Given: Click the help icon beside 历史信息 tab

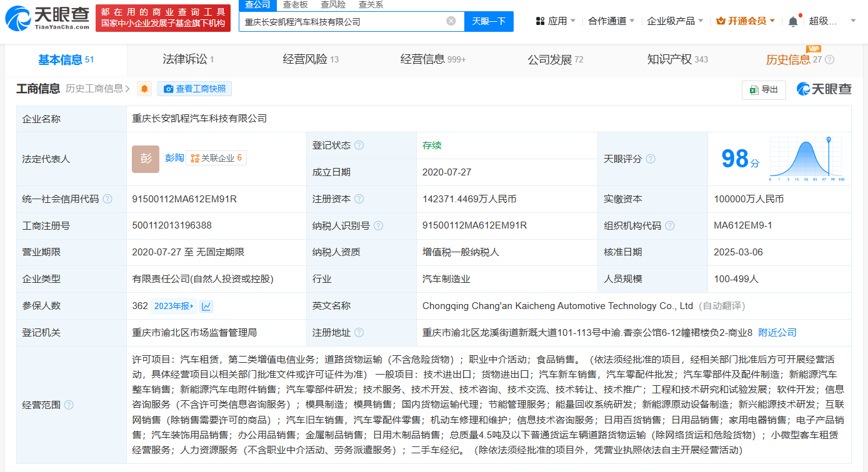Looking at the screenshot, I should click(x=830, y=60).
